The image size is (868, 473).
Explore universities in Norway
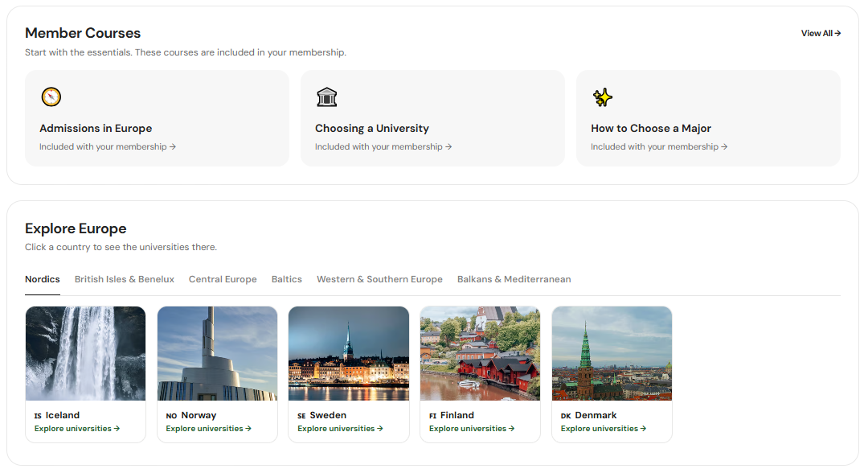point(209,429)
